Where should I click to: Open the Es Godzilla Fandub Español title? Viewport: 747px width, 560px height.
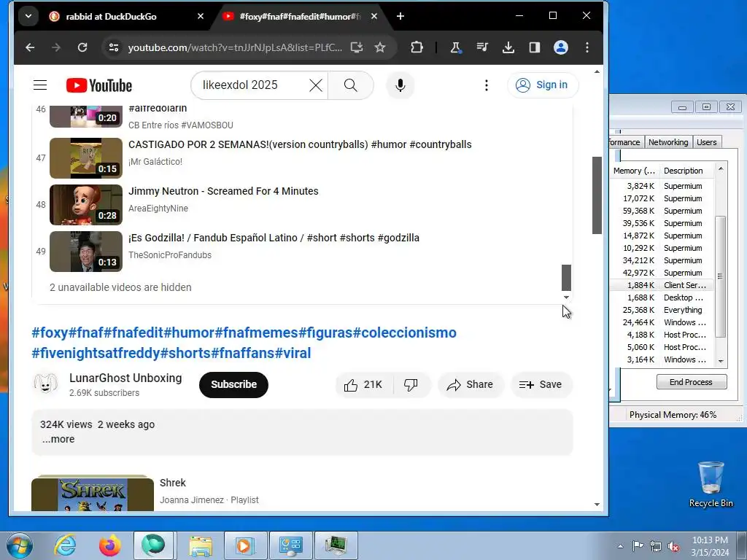[x=274, y=238]
